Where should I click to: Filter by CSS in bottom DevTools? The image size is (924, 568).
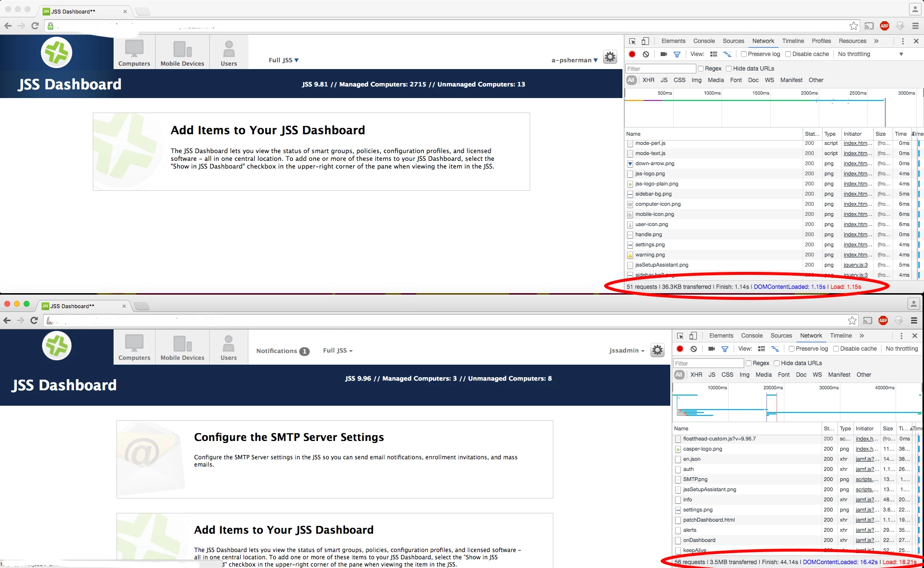[727, 375]
